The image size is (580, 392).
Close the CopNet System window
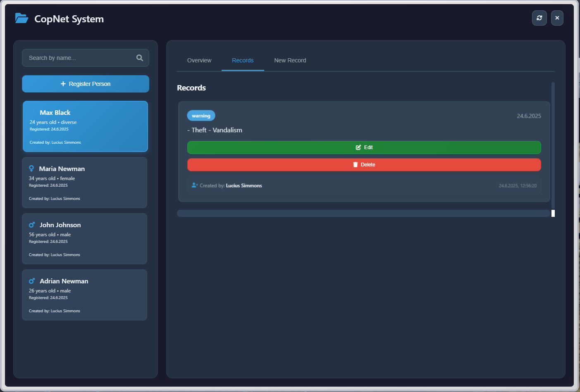click(x=557, y=18)
